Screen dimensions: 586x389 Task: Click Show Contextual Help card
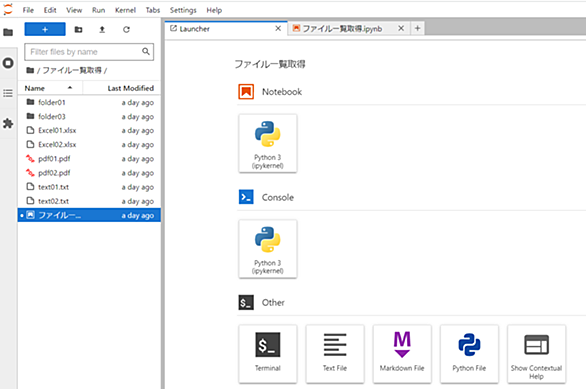[x=537, y=354]
